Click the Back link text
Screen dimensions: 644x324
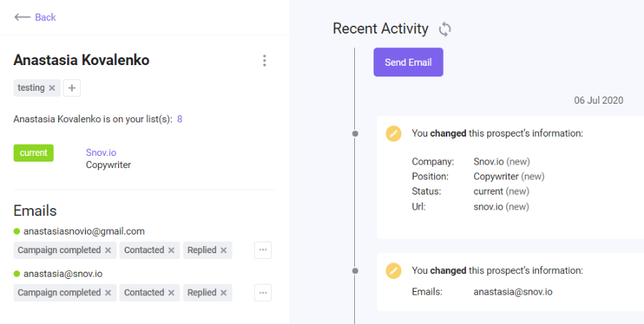point(45,17)
